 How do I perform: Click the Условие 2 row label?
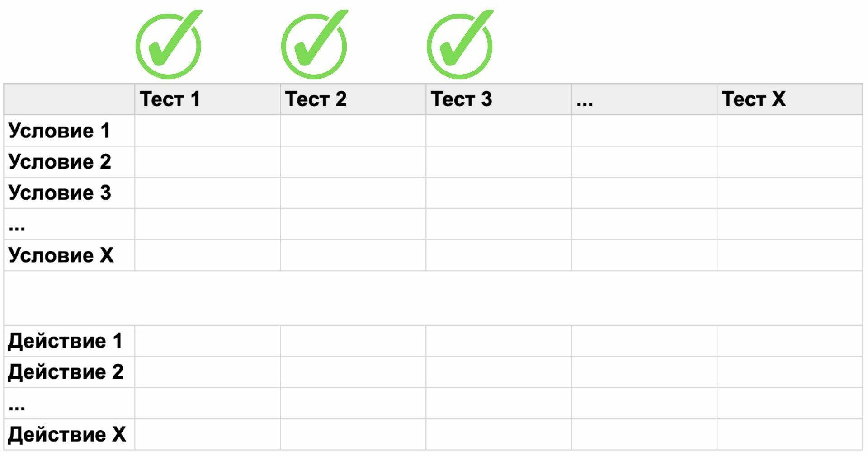(x=60, y=162)
